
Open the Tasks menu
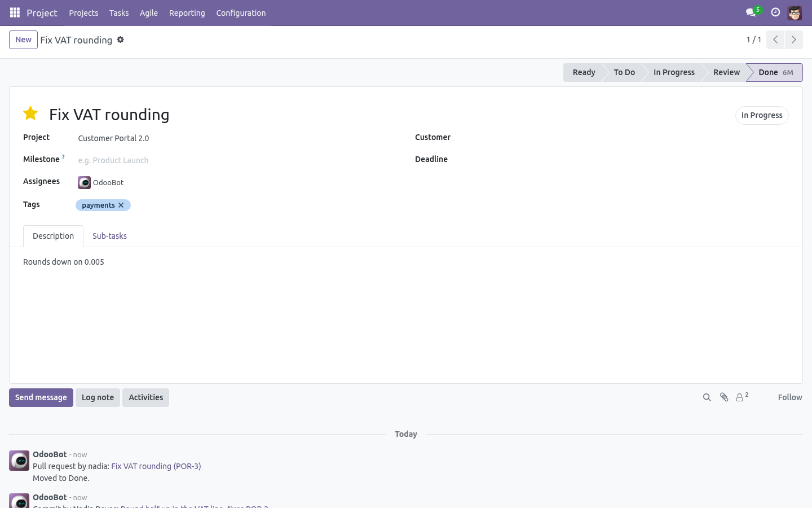coord(119,12)
